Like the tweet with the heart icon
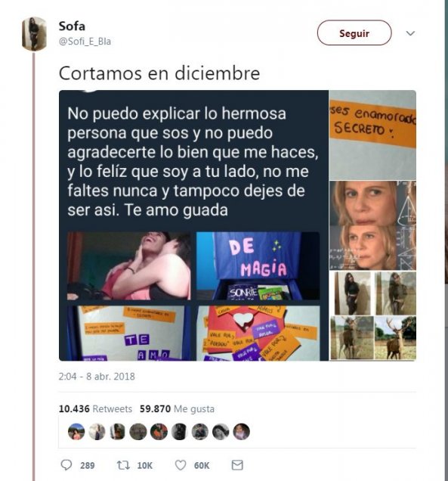Viewport: 448px width, 481px height. tap(180, 465)
